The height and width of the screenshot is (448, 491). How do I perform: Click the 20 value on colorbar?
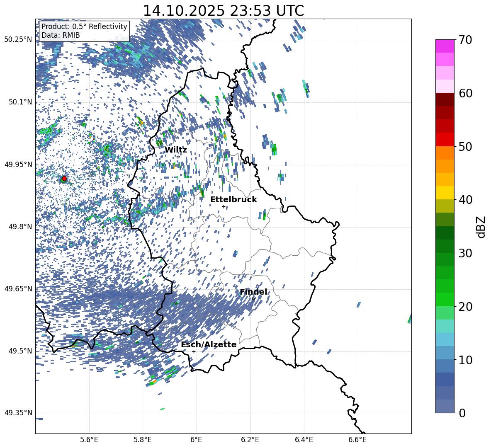coord(465,307)
